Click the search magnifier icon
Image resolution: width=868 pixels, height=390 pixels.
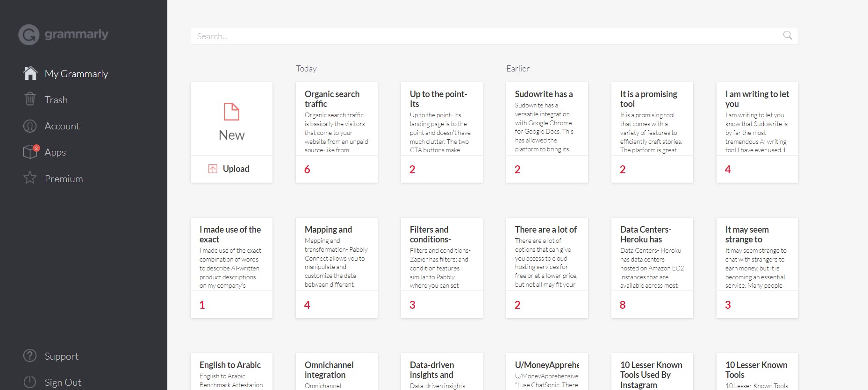(788, 35)
